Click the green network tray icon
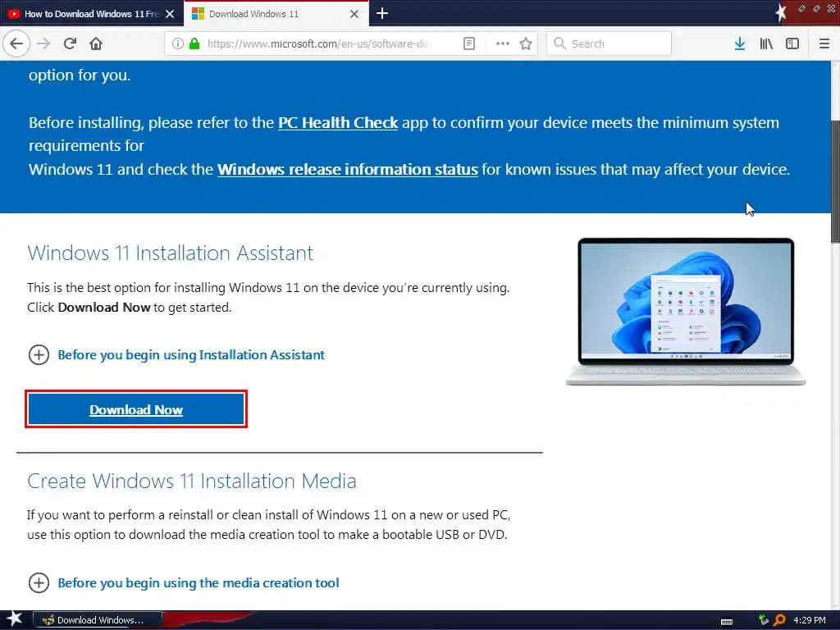Viewport: 840px width, 630px height. (x=764, y=620)
